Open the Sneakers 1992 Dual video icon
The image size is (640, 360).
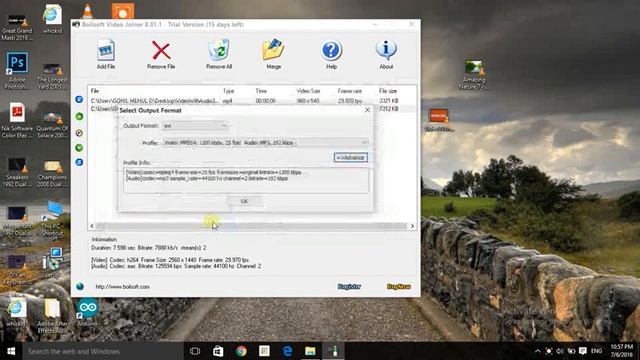click(17, 166)
